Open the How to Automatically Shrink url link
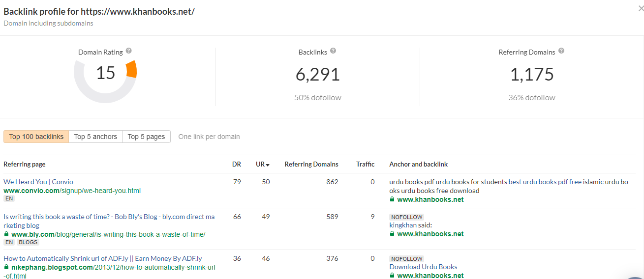The image size is (644, 279). [x=102, y=258]
